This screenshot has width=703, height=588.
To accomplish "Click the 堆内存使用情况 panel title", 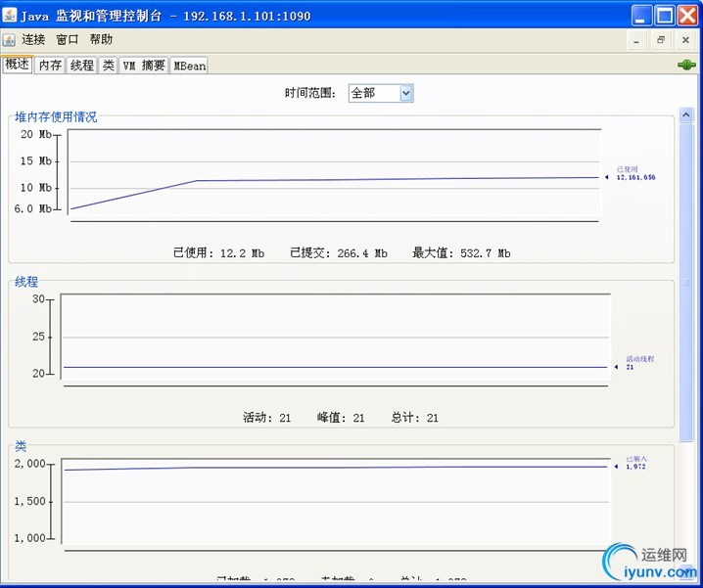I will [x=56, y=117].
